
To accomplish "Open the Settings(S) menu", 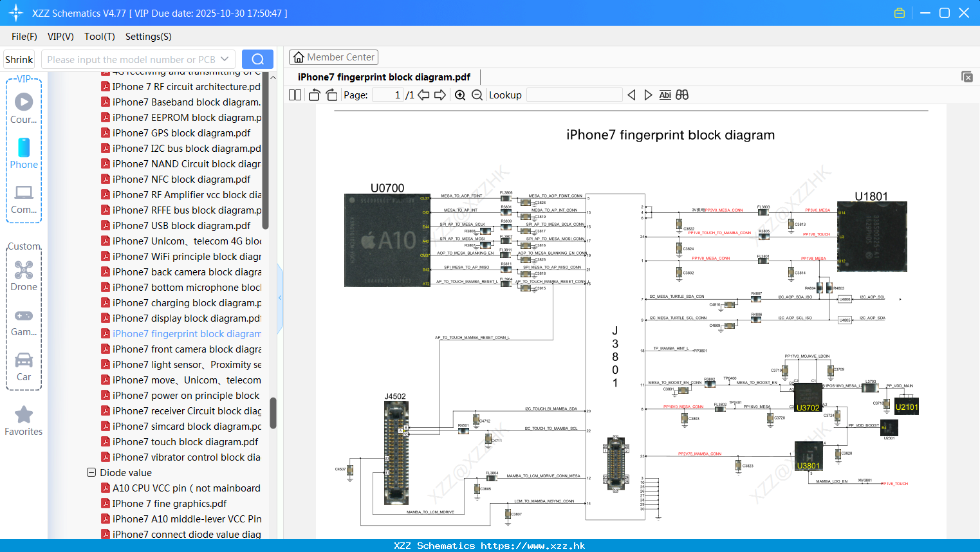I will [149, 37].
